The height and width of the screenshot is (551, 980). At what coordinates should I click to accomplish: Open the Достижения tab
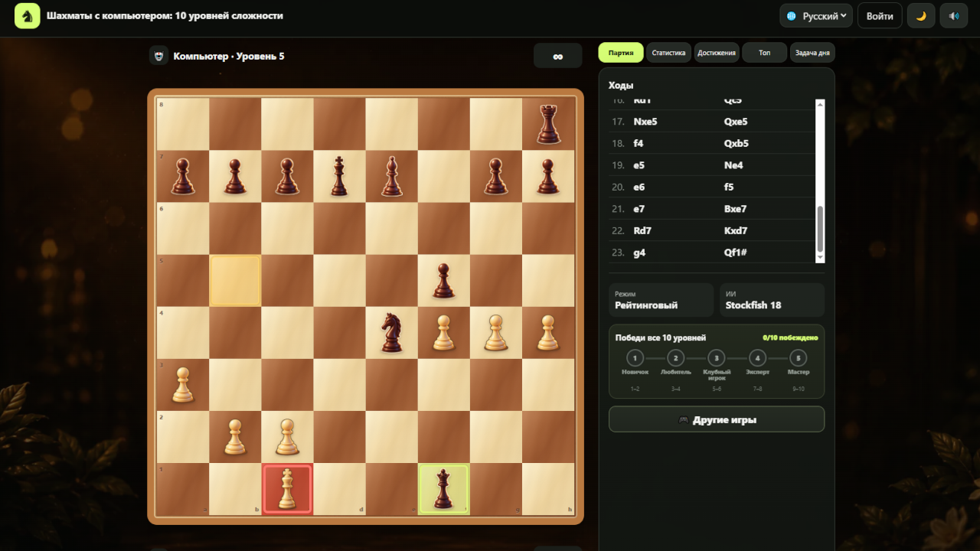point(717,53)
